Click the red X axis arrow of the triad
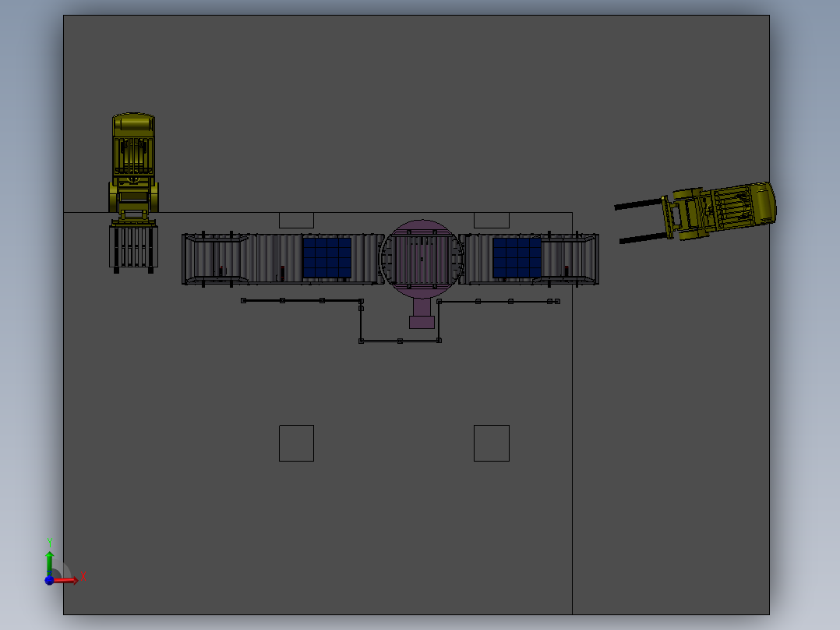Image resolution: width=840 pixels, height=630 pixels. coord(66,580)
